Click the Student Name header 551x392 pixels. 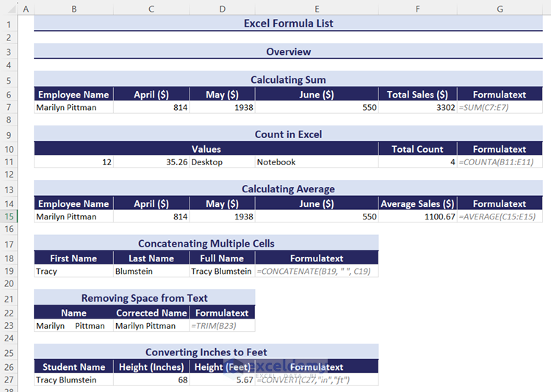(73, 367)
